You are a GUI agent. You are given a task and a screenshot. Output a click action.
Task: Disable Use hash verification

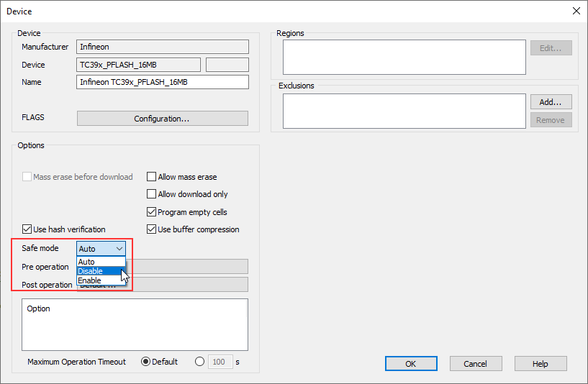point(27,229)
